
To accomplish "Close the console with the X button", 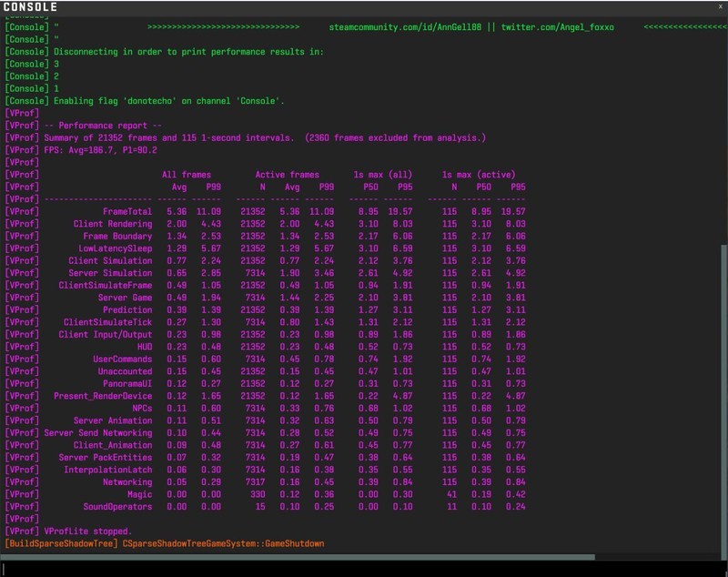I will pyautogui.click(x=721, y=7).
